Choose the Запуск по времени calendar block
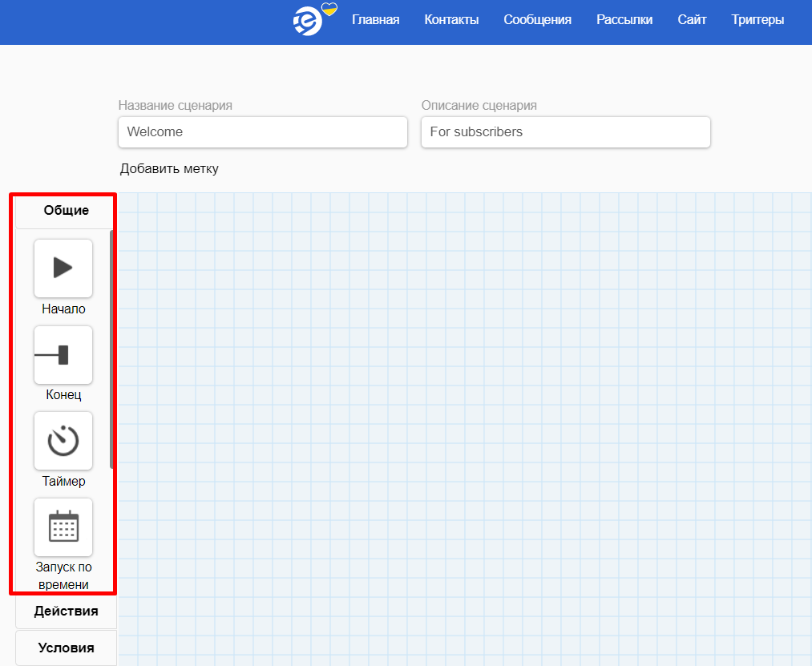The image size is (812, 666). coord(63,527)
